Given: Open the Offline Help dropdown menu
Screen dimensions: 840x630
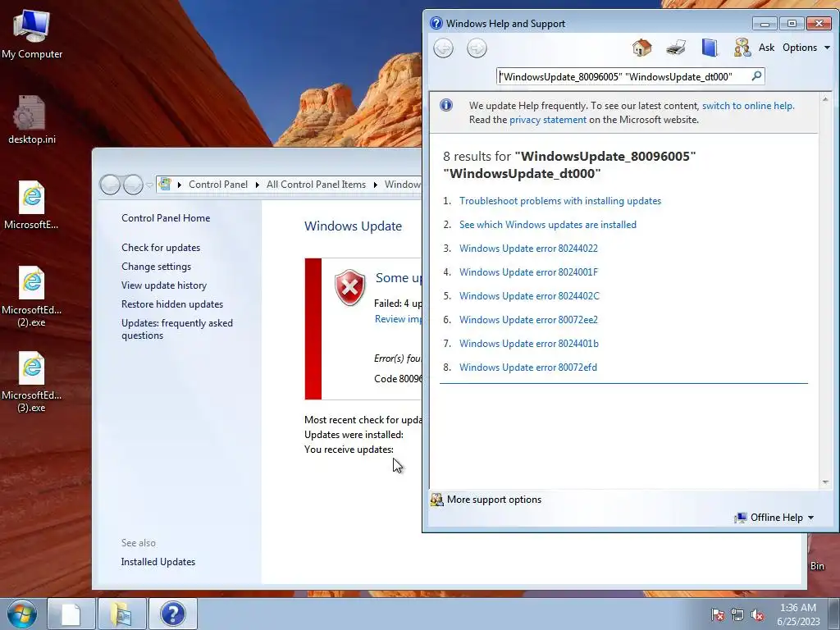Looking at the screenshot, I should coord(774,518).
